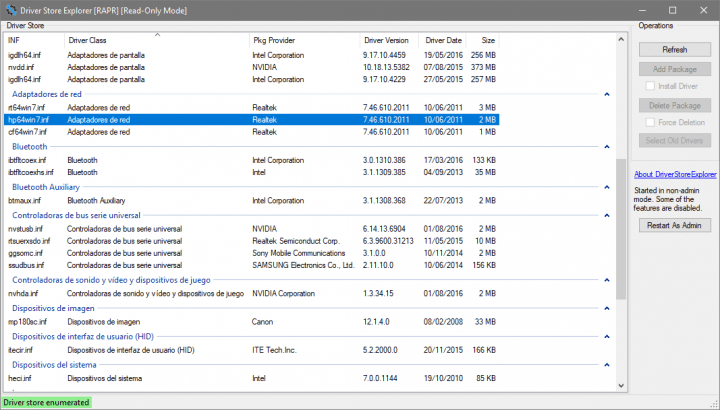Select the nvdd.inf driver row
This screenshot has height=410, width=720.
252,67
